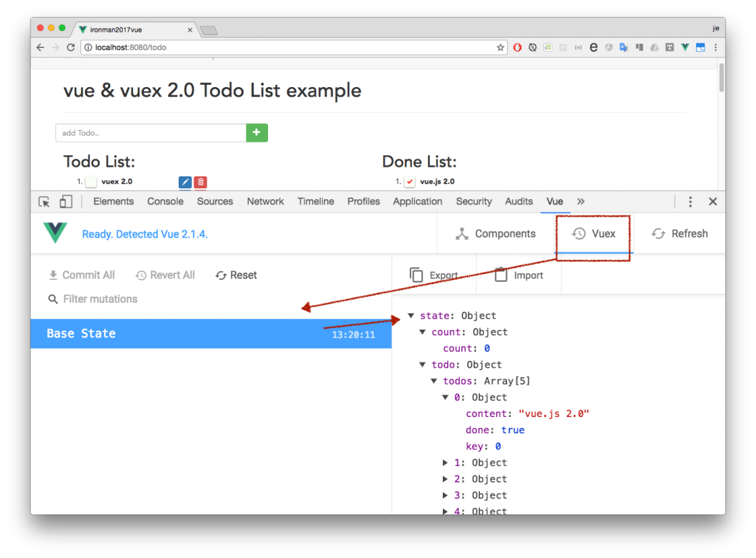Activate the DevTools element inspector icon
Viewport: 756px width, 558px height.
point(44,201)
